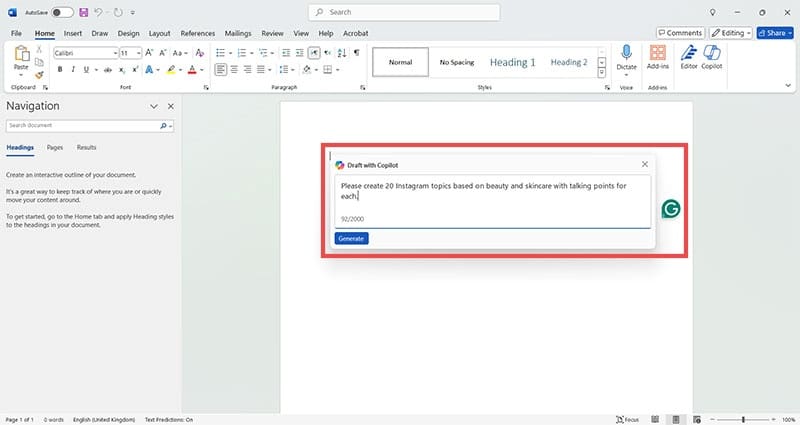The width and height of the screenshot is (800, 425).
Task: Click the Grammarly G icon
Action: [671, 209]
